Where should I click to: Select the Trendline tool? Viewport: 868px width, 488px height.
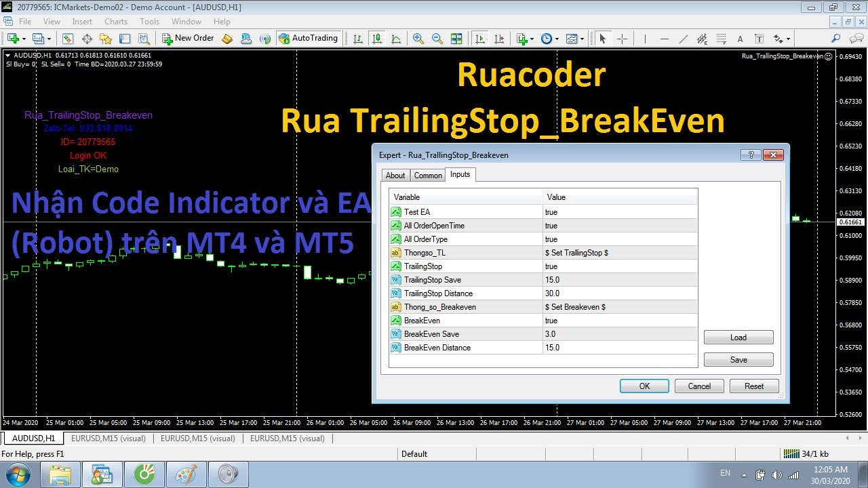click(x=683, y=39)
